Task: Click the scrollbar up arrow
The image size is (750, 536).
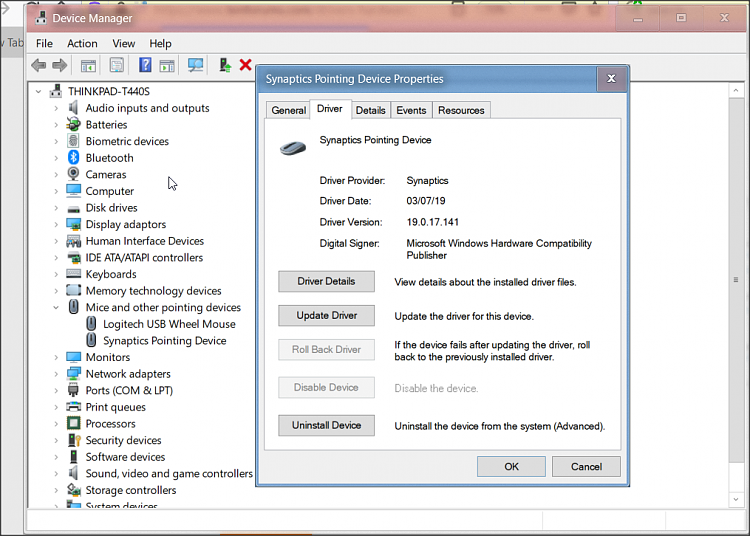Action: [736, 90]
